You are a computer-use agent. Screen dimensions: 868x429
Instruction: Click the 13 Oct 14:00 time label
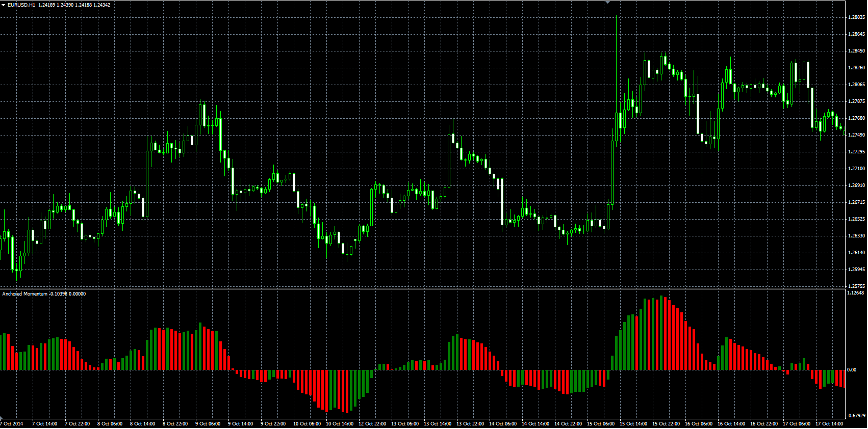coord(438,424)
